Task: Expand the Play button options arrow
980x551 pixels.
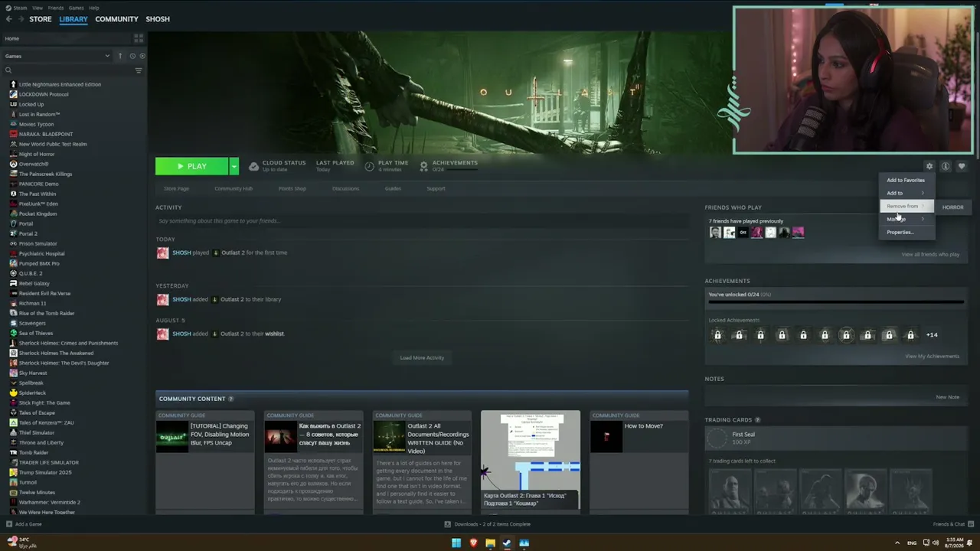Action: (x=234, y=166)
